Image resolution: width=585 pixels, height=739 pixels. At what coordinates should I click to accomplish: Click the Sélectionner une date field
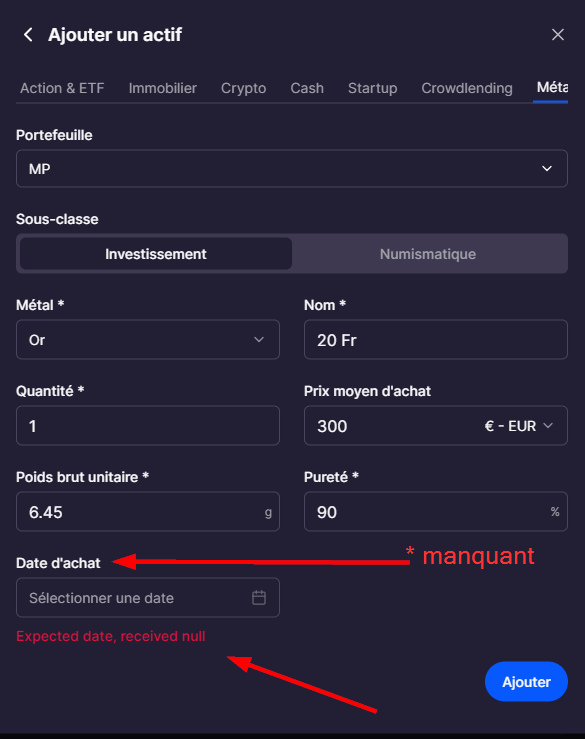tap(148, 598)
